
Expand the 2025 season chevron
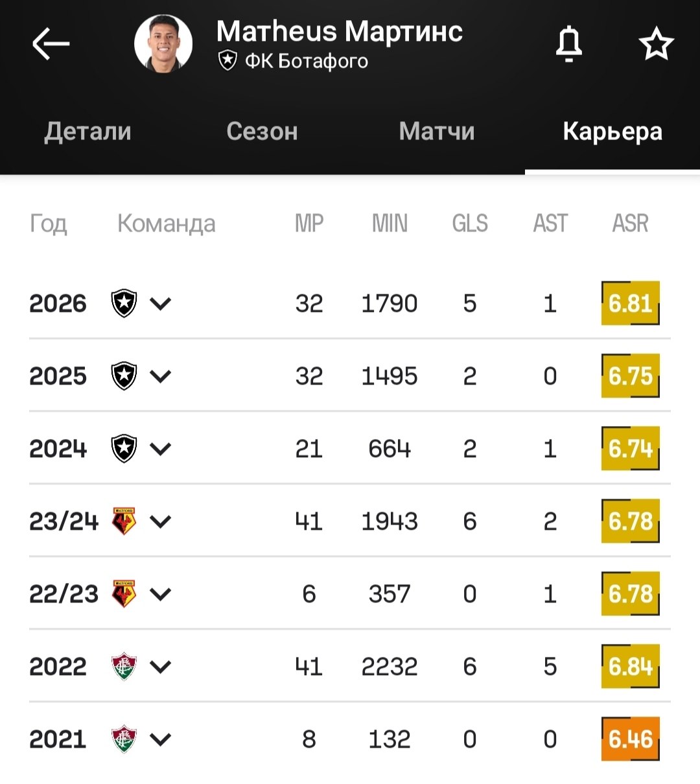coord(160,375)
